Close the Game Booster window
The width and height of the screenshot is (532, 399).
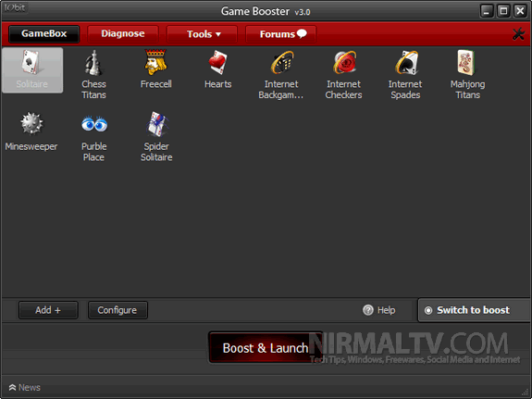[520, 11]
